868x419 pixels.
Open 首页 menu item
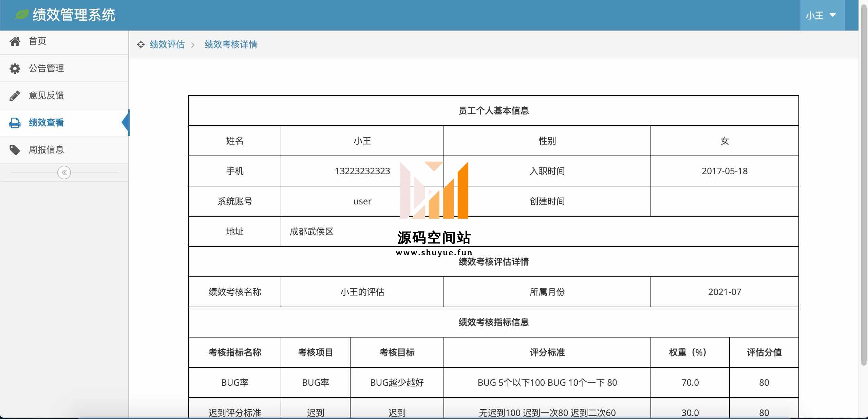pos(38,41)
